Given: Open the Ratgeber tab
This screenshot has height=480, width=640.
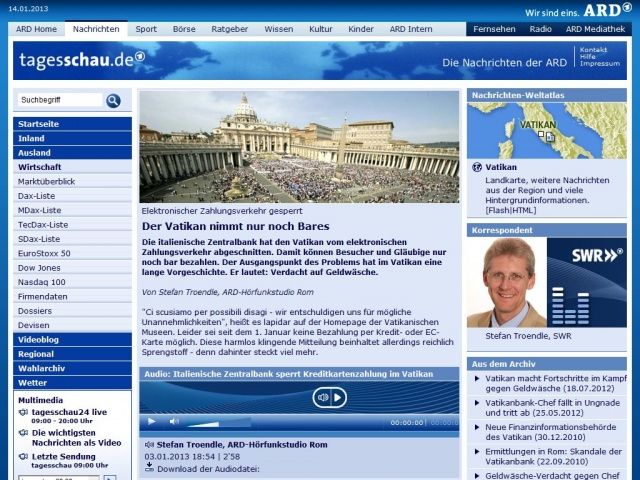Looking at the screenshot, I should [x=230, y=29].
